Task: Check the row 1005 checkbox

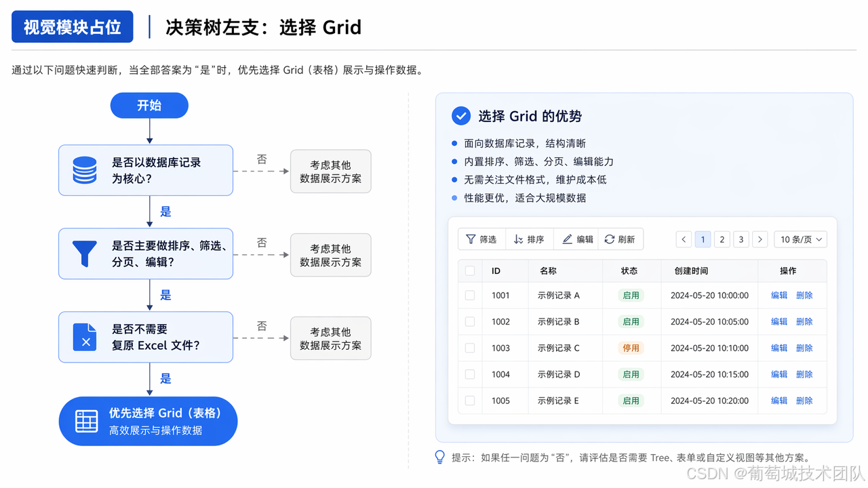Action: point(470,401)
